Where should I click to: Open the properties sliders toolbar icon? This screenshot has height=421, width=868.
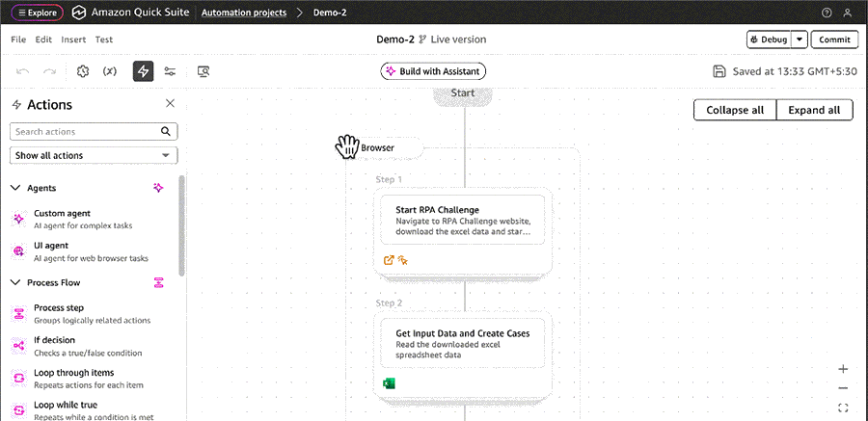pos(170,71)
